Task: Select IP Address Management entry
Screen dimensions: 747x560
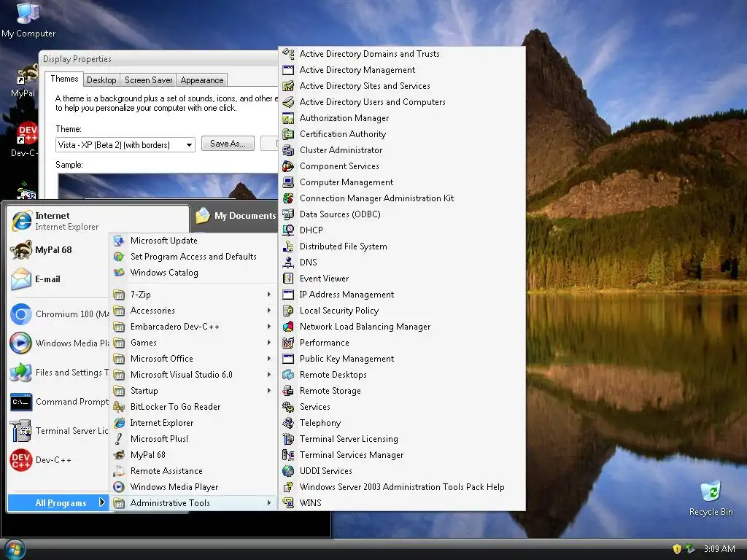Action: 402,295
